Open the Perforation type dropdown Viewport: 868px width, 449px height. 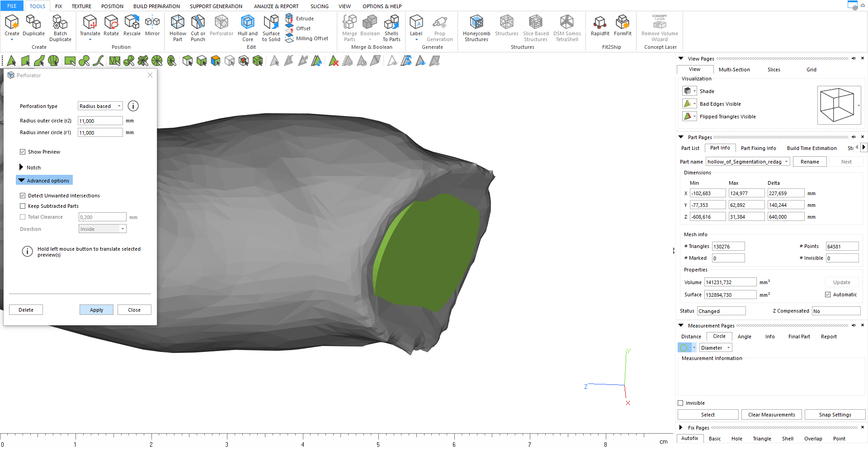100,106
